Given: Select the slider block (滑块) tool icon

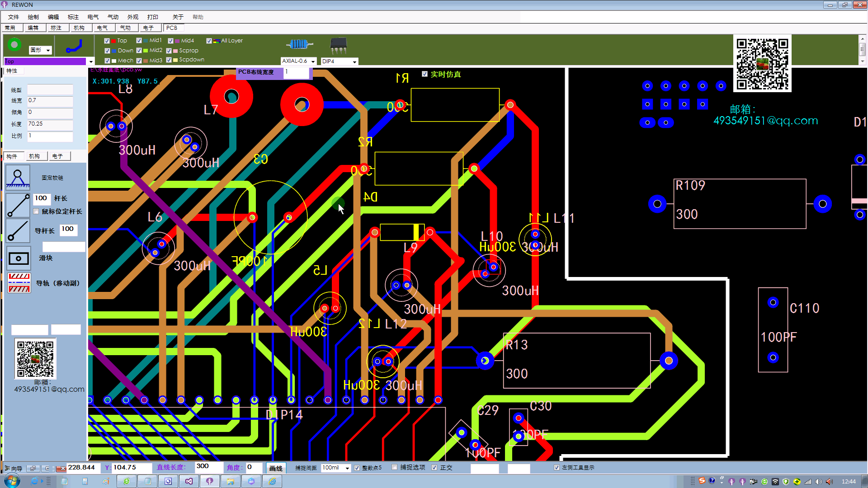Looking at the screenshot, I should 19,258.
